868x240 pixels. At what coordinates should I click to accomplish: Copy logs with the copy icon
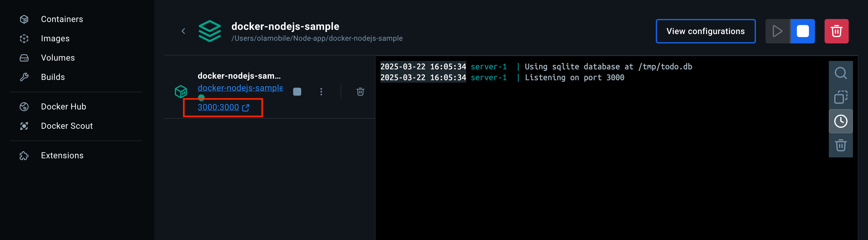(841, 97)
